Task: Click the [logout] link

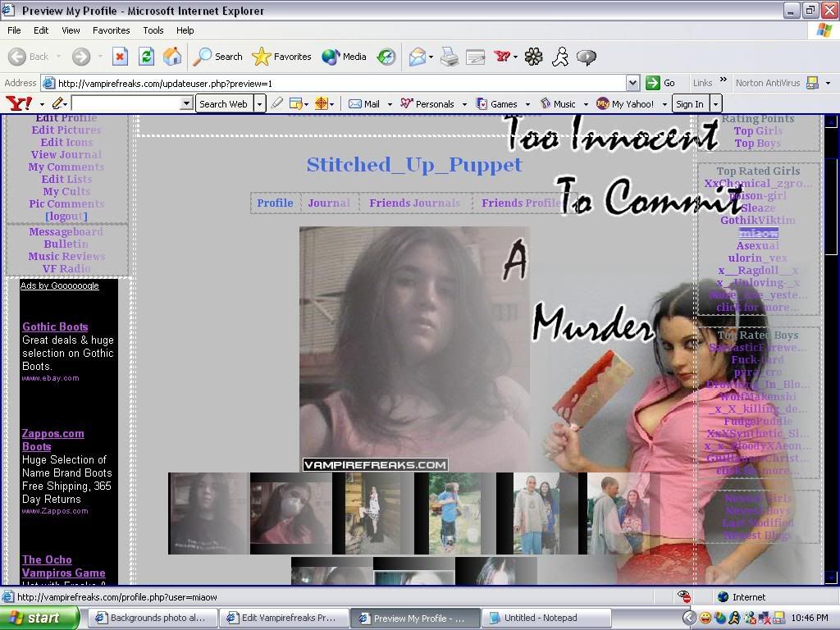Action: click(66, 216)
